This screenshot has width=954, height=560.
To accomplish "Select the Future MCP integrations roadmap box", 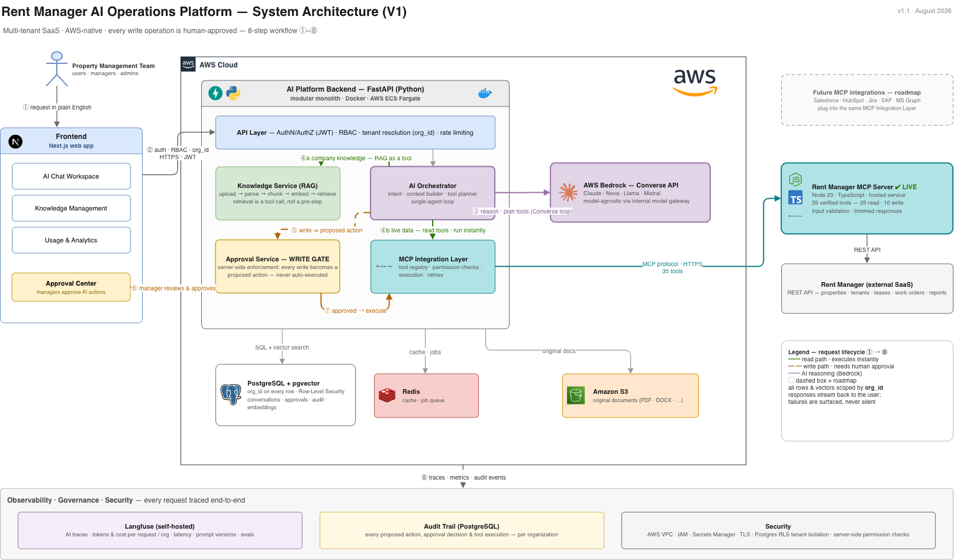I will (867, 100).
